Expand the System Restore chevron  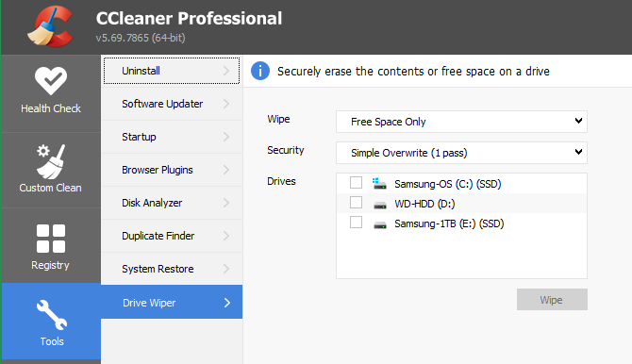tap(226, 270)
